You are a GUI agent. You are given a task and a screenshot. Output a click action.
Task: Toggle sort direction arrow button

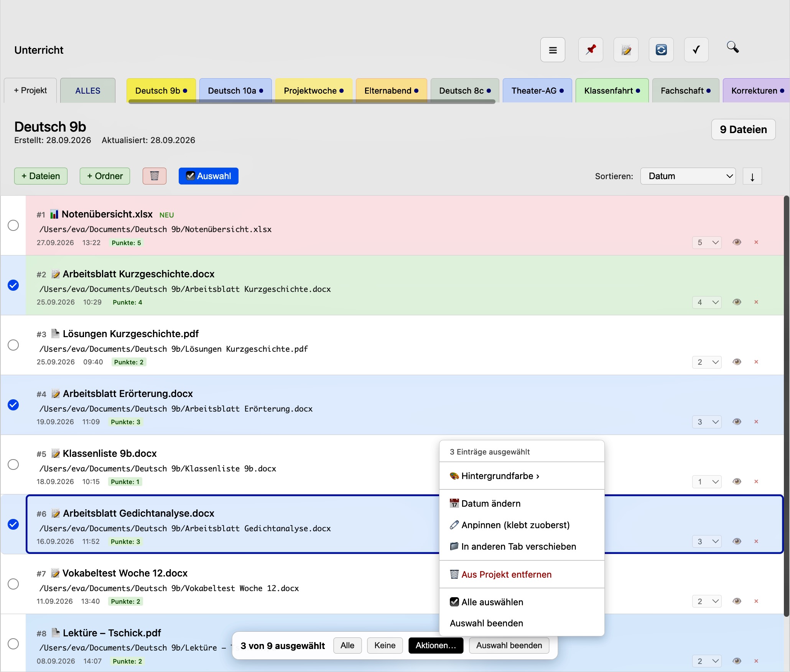click(752, 176)
